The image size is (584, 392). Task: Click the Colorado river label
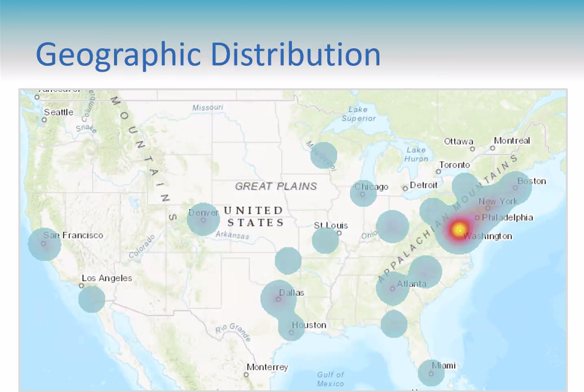coord(142,246)
